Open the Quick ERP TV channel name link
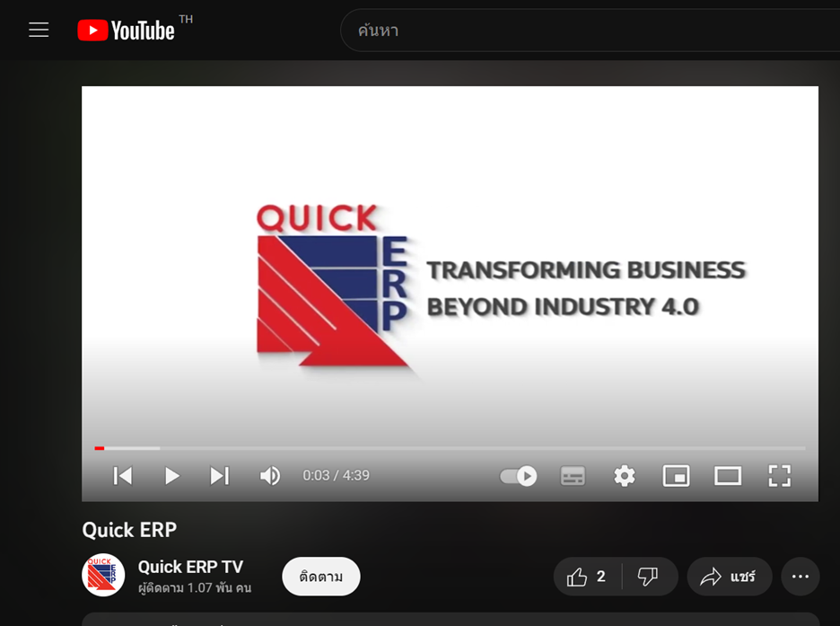This screenshot has height=626, width=840. [190, 567]
